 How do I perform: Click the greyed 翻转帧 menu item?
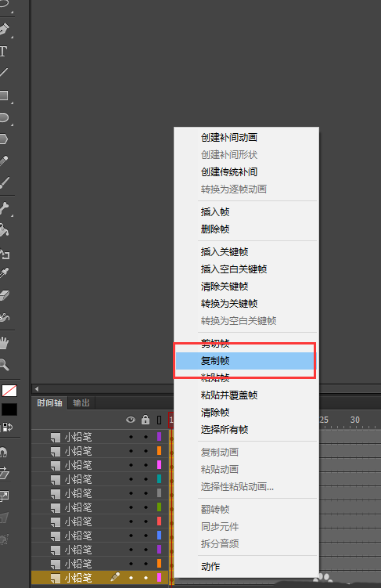pos(215,509)
